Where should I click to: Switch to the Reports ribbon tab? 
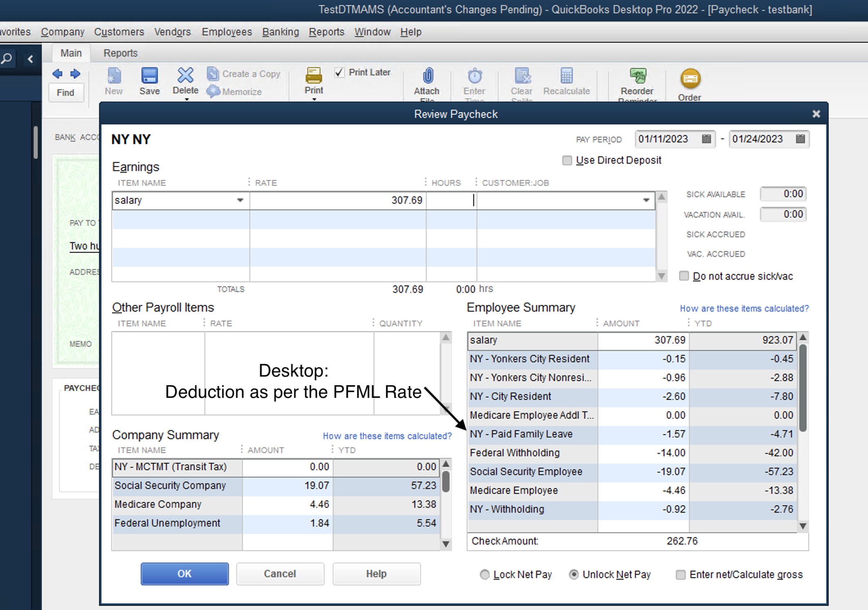point(121,53)
